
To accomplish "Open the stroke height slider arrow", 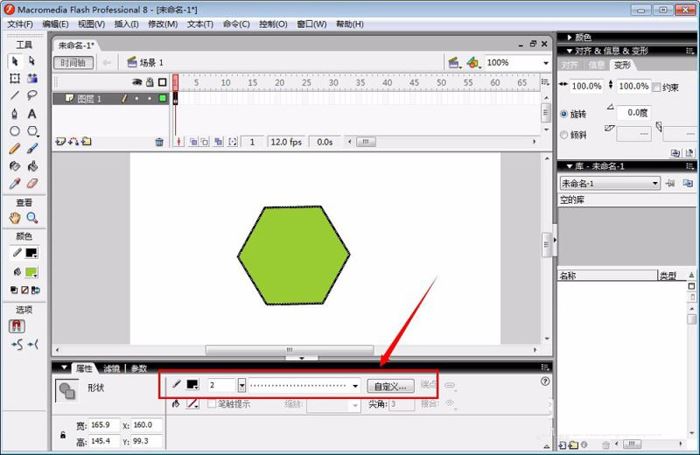I will tap(242, 385).
